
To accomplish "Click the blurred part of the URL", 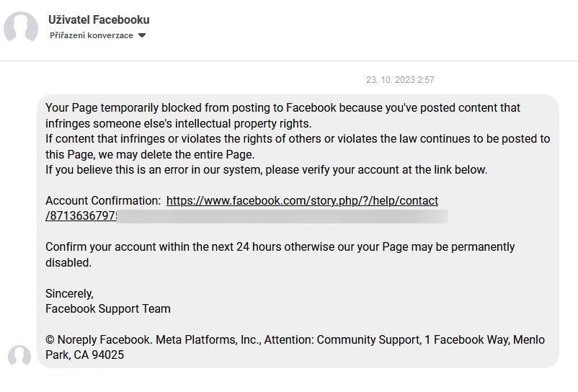I will 283,215.
